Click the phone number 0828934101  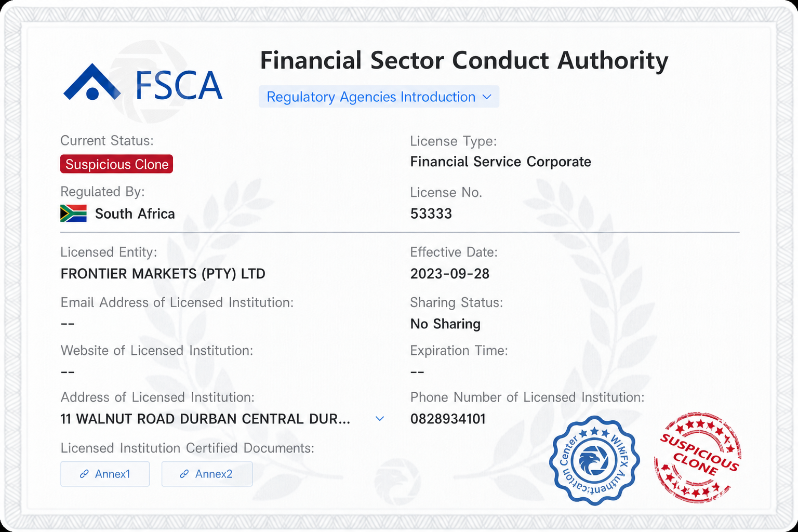click(448, 419)
